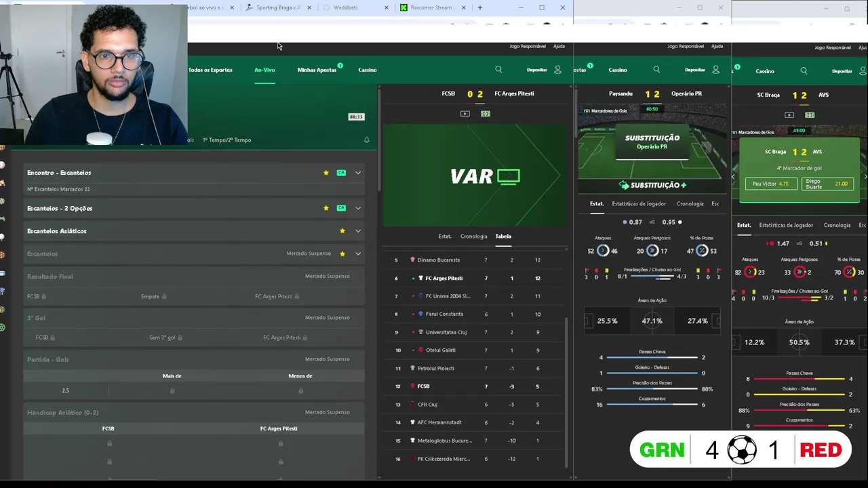Open Jogo Responsável link in FCSB window

pos(528,46)
